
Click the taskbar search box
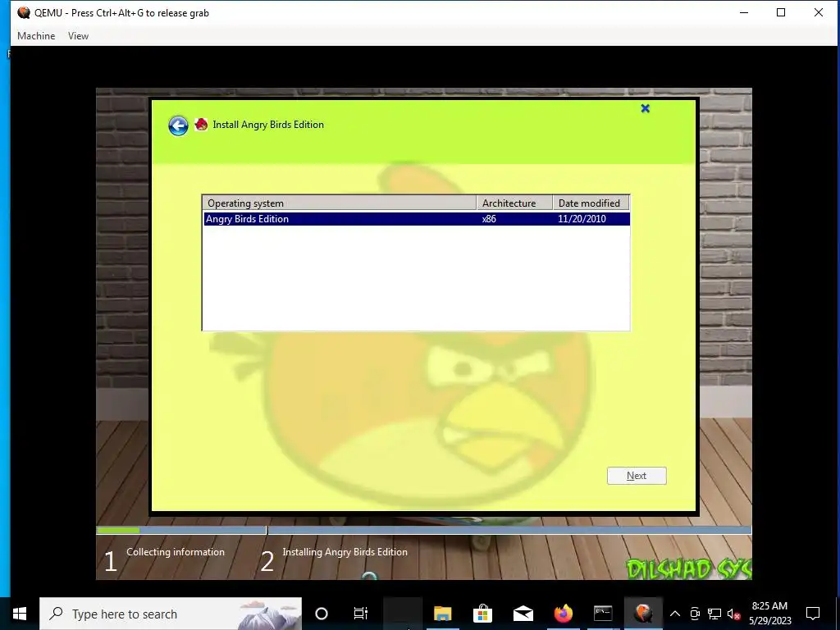(x=171, y=614)
